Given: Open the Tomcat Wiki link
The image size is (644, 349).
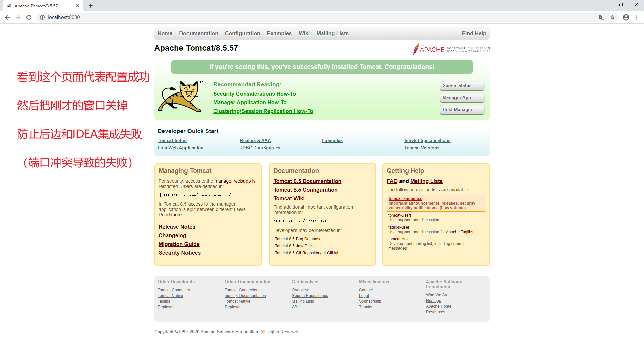Looking at the screenshot, I should click(x=289, y=199).
